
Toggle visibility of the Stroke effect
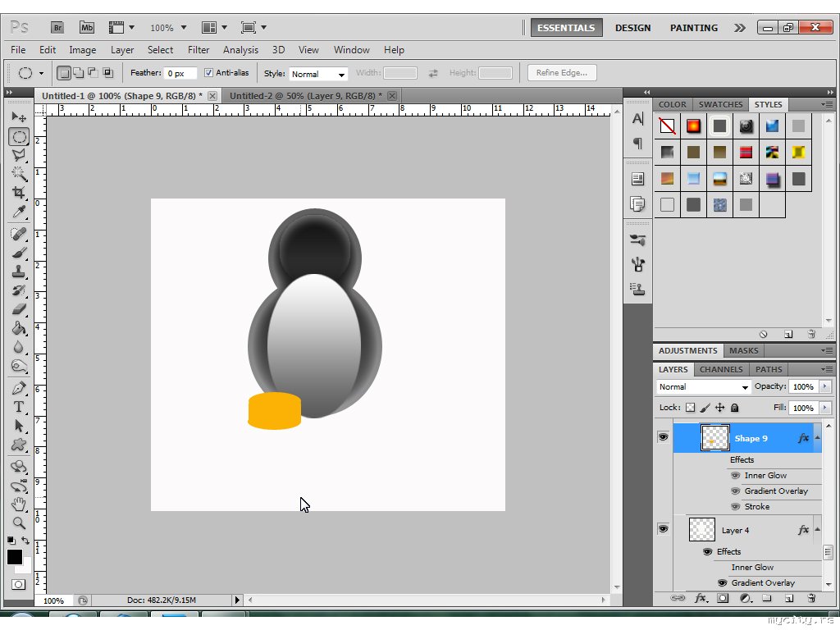tap(736, 507)
